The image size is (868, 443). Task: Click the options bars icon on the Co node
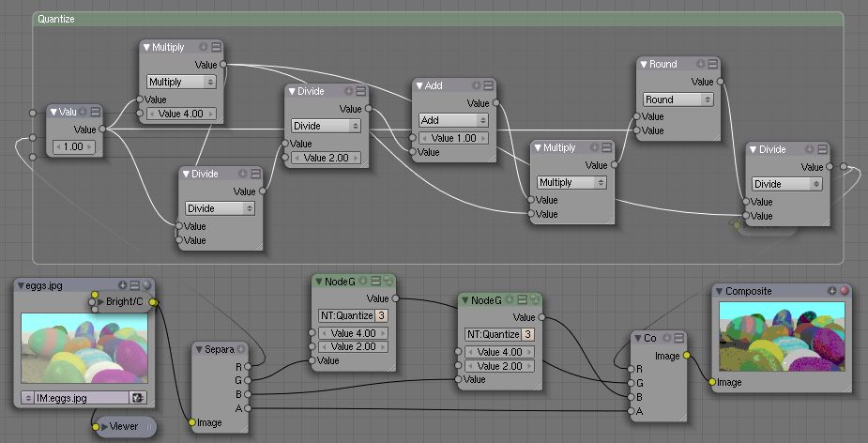(678, 338)
